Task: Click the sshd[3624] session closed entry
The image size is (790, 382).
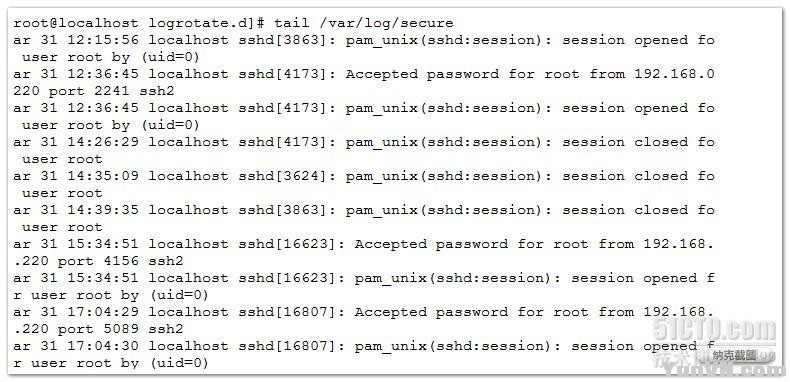Action: pyautogui.click(x=364, y=176)
